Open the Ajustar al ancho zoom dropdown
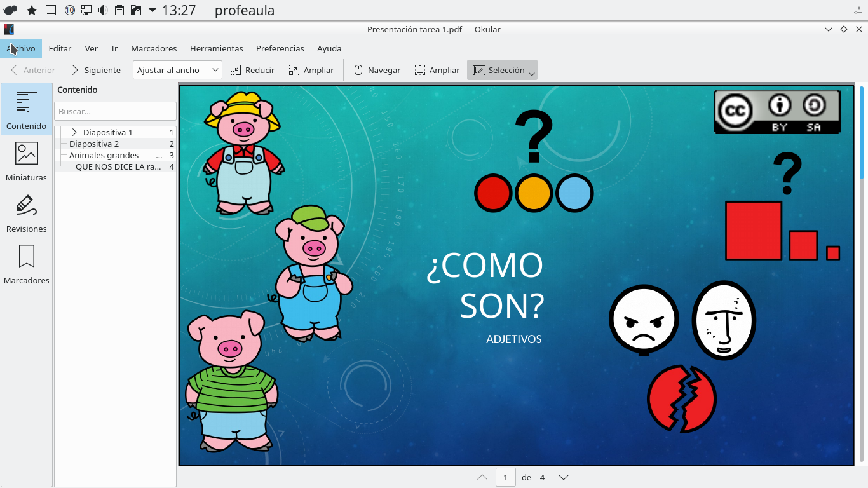 [x=177, y=70]
